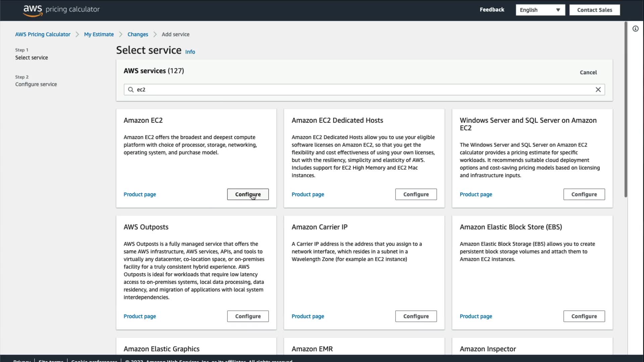Open the info panel circle icon
The image size is (644, 362).
pyautogui.click(x=635, y=29)
